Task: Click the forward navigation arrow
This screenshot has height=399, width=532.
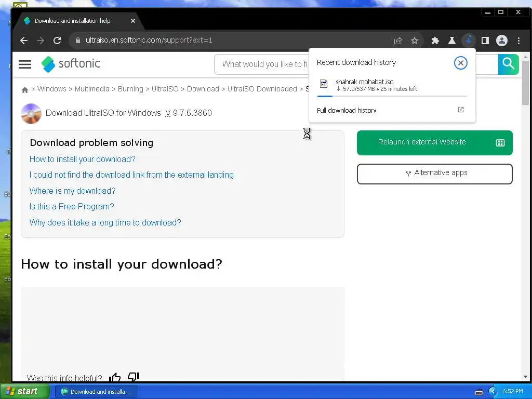Action: [x=41, y=41]
